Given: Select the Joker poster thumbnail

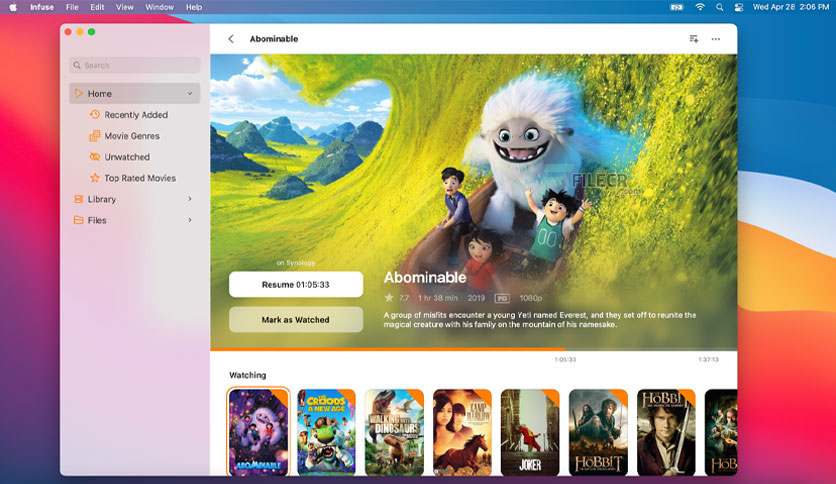Looking at the screenshot, I should click(530, 432).
